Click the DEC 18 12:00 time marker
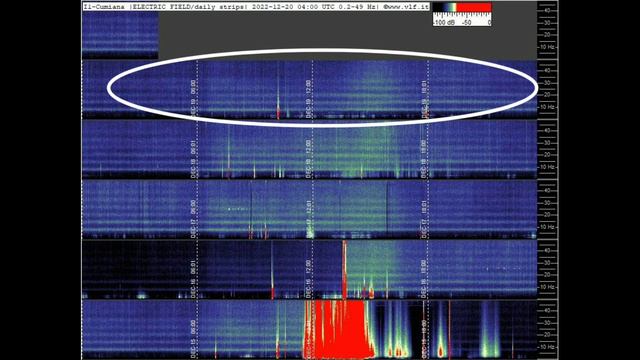640x360 pixels. click(309, 158)
